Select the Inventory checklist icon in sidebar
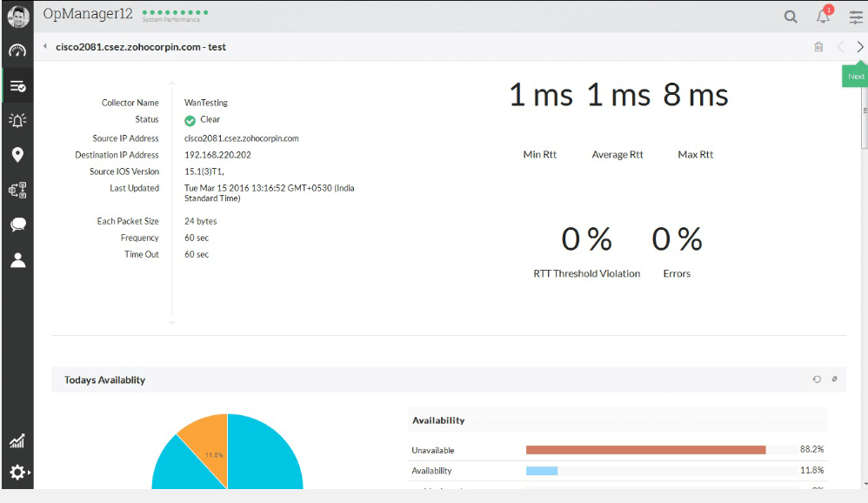Viewport: 868px width, 503px height. click(x=17, y=86)
